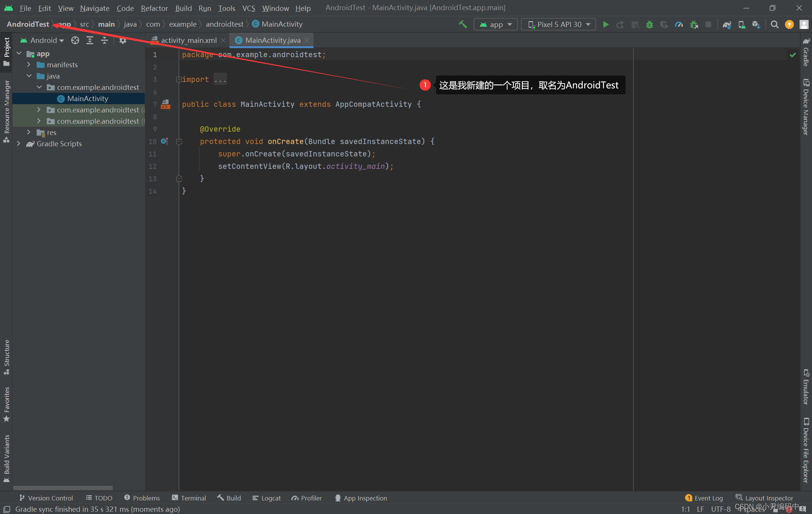This screenshot has width=812, height=514.
Task: Open the Version Control tool window
Action: click(46, 498)
